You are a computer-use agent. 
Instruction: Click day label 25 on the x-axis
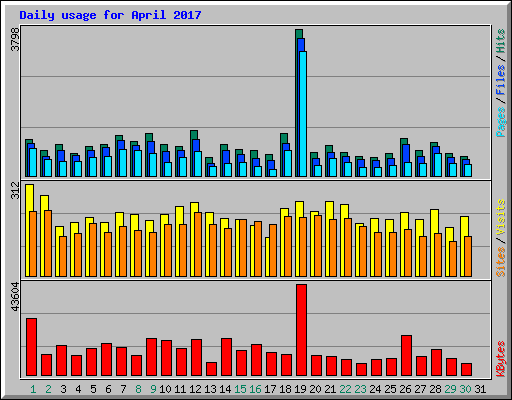pos(390,389)
